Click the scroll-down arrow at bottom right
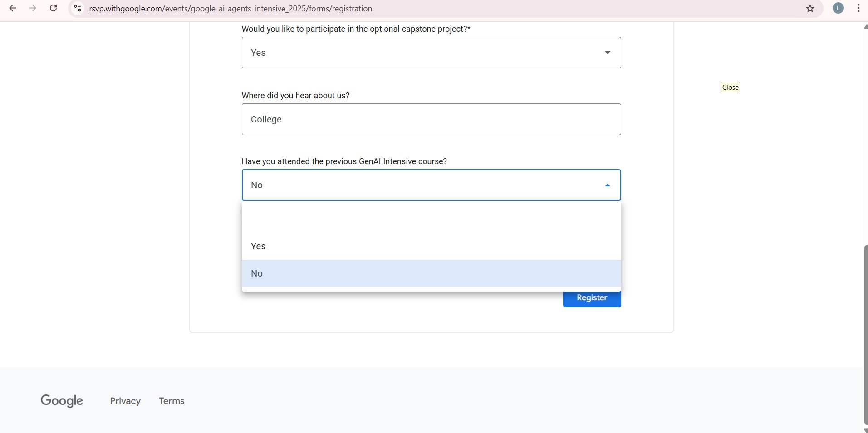The image size is (868, 433). tap(865, 429)
